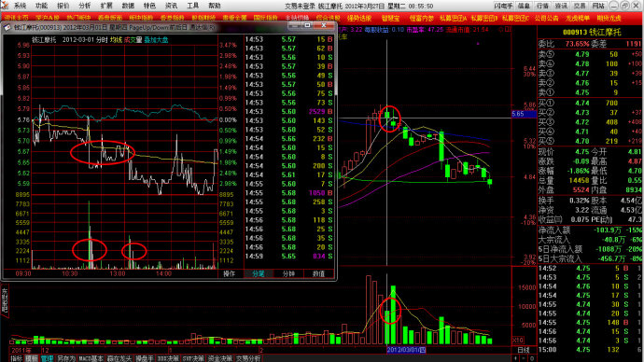Select the 数值 tab in the popup

point(318,273)
